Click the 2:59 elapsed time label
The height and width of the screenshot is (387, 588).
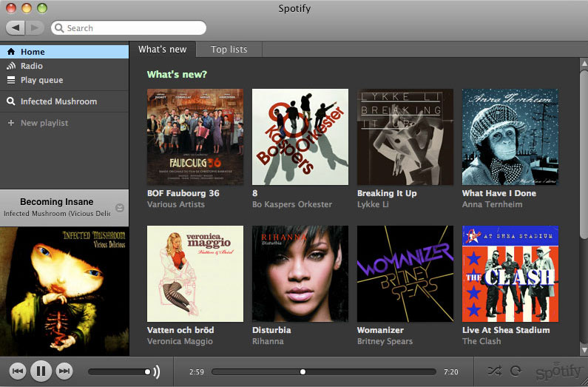(x=197, y=372)
